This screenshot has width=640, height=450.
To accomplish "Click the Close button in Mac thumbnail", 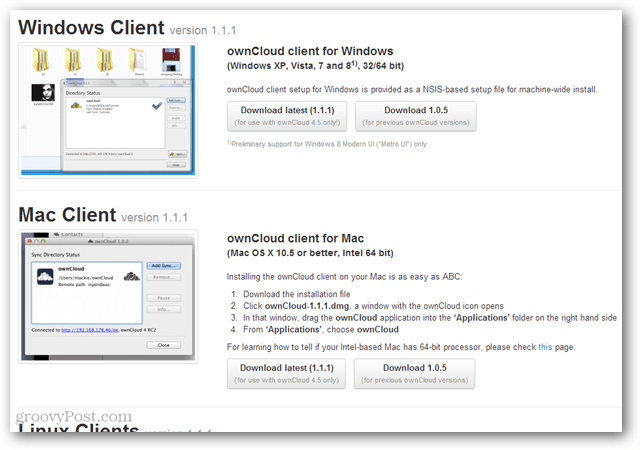I will [163, 345].
